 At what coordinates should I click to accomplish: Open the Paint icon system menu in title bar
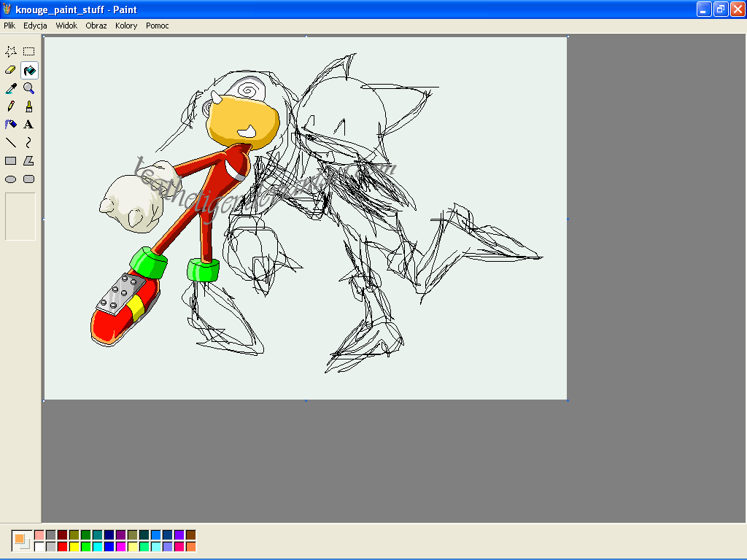tap(7, 9)
